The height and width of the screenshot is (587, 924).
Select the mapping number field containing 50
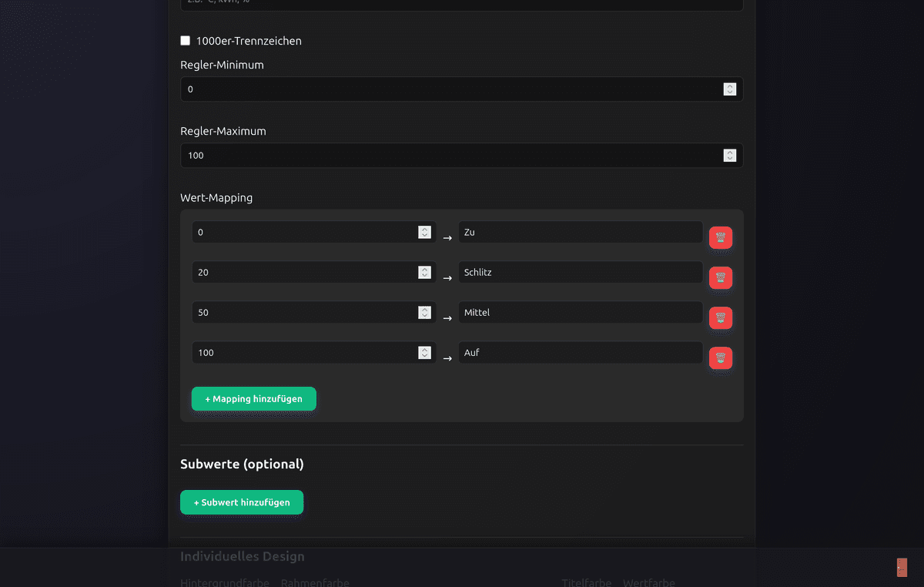click(x=314, y=312)
